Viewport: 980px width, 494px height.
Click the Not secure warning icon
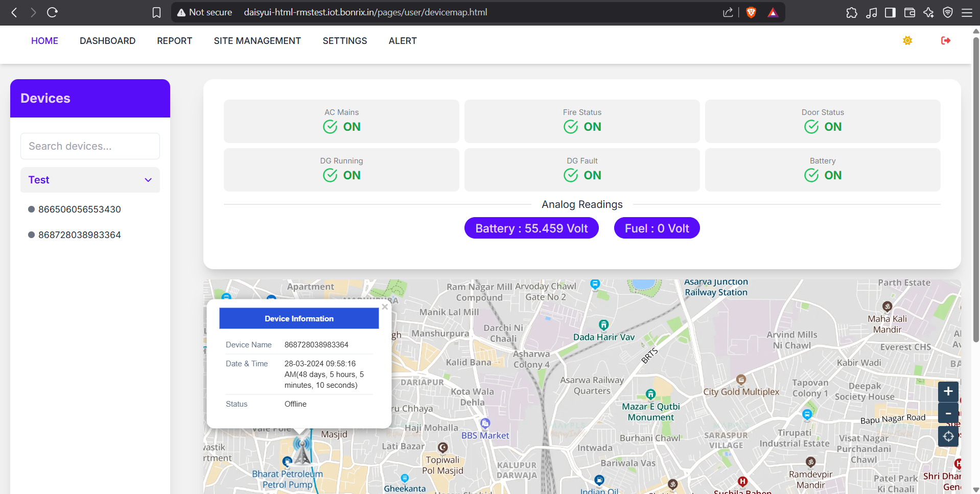coord(181,12)
